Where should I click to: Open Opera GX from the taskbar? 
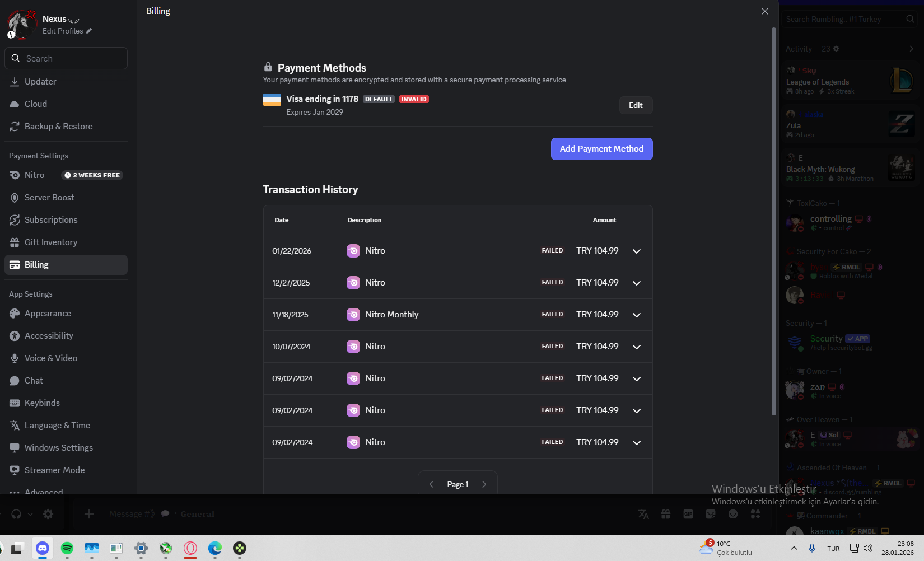pyautogui.click(x=190, y=548)
